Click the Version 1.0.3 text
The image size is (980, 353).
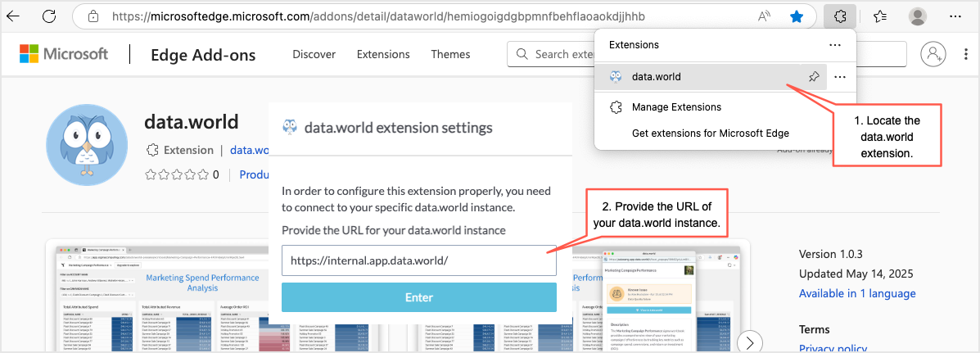click(831, 254)
